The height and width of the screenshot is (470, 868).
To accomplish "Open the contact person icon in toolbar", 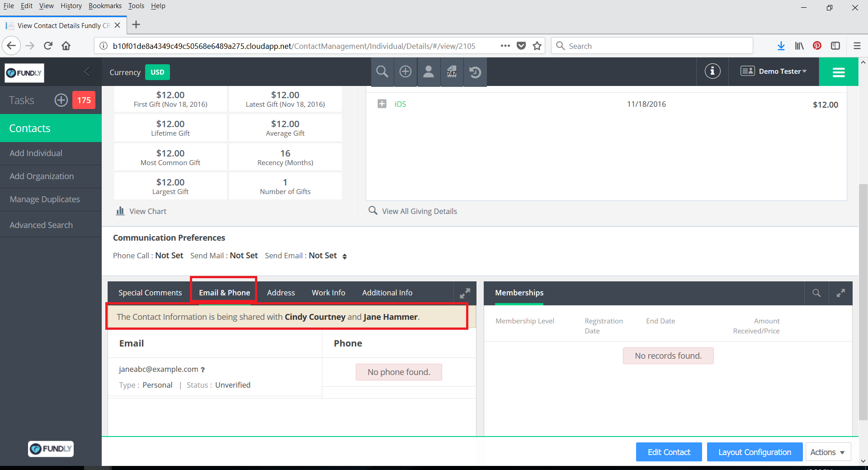I will click(429, 72).
